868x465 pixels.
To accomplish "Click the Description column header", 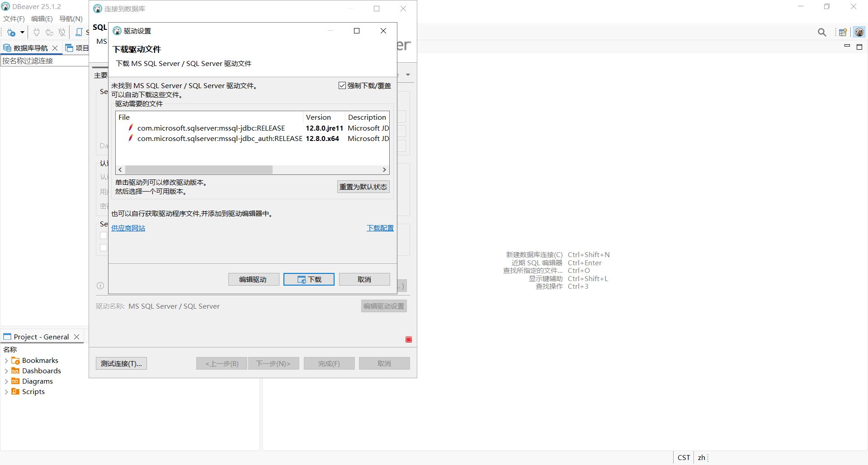I will pyautogui.click(x=367, y=117).
